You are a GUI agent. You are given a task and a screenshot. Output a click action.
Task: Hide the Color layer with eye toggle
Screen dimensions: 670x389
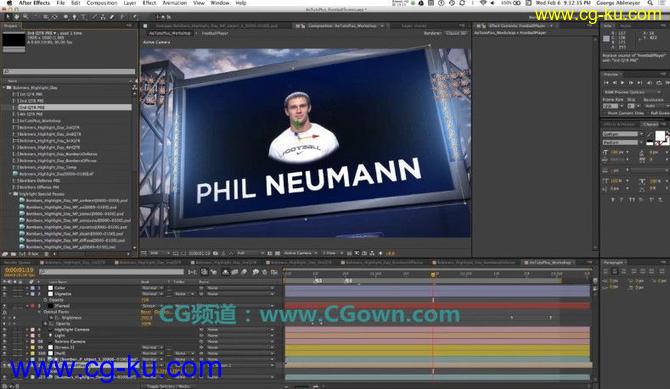pyautogui.click(x=5, y=288)
